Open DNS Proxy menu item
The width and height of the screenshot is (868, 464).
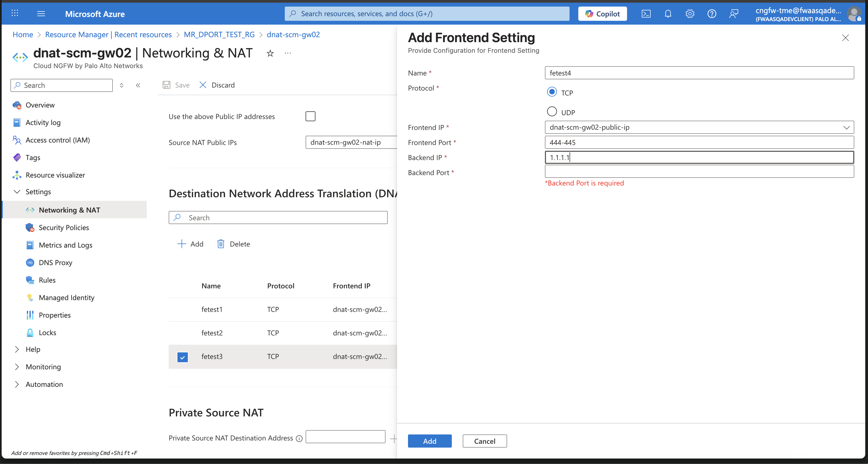point(56,263)
